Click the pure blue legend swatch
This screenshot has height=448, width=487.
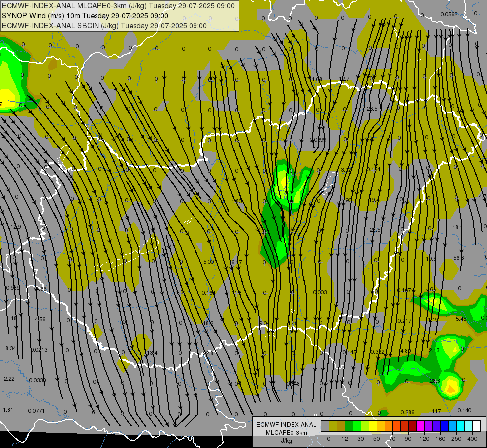click(444, 426)
